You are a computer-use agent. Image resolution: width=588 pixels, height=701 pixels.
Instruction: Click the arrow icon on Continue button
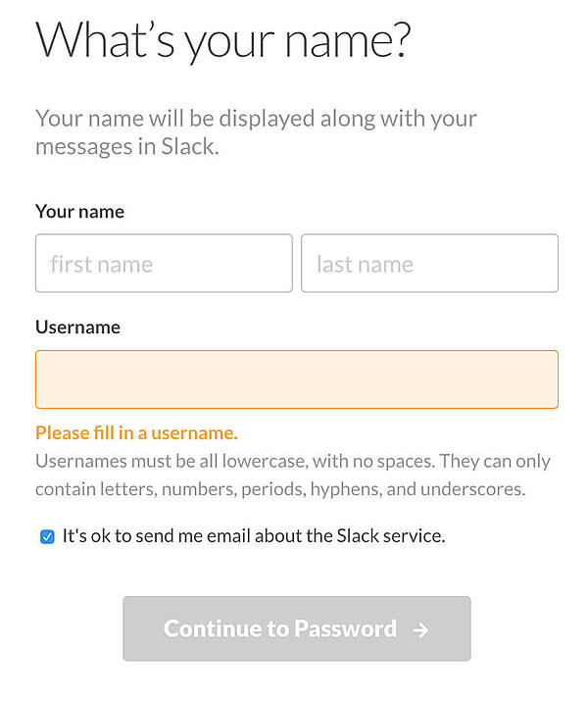tap(420, 629)
